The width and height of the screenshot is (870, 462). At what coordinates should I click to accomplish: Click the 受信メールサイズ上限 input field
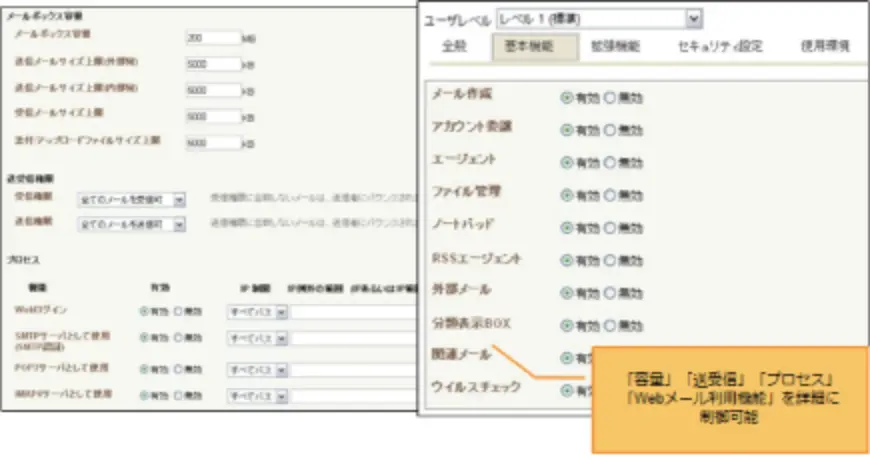click(x=213, y=116)
